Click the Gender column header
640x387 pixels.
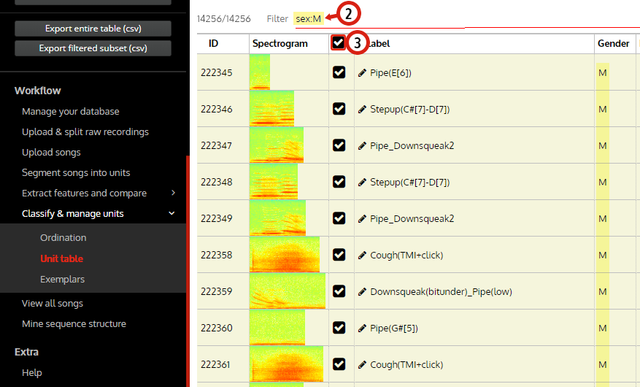tap(613, 43)
